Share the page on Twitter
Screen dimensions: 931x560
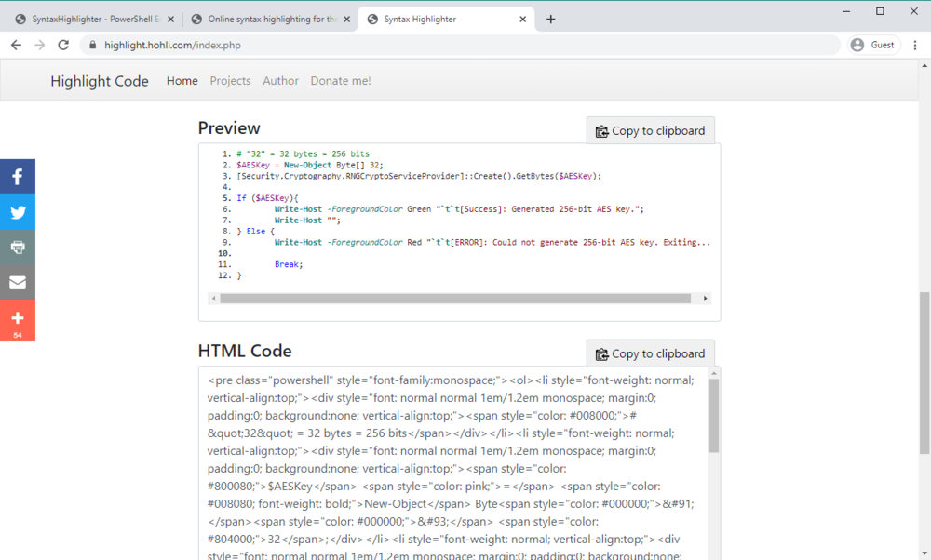(17, 211)
